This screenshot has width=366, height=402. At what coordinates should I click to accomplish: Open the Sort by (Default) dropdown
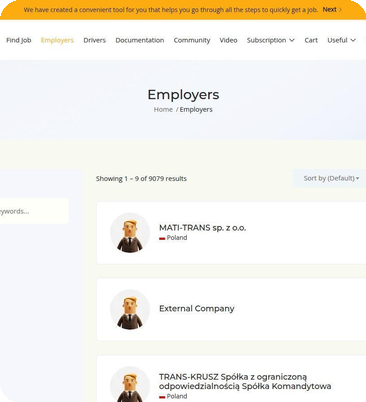[331, 178]
